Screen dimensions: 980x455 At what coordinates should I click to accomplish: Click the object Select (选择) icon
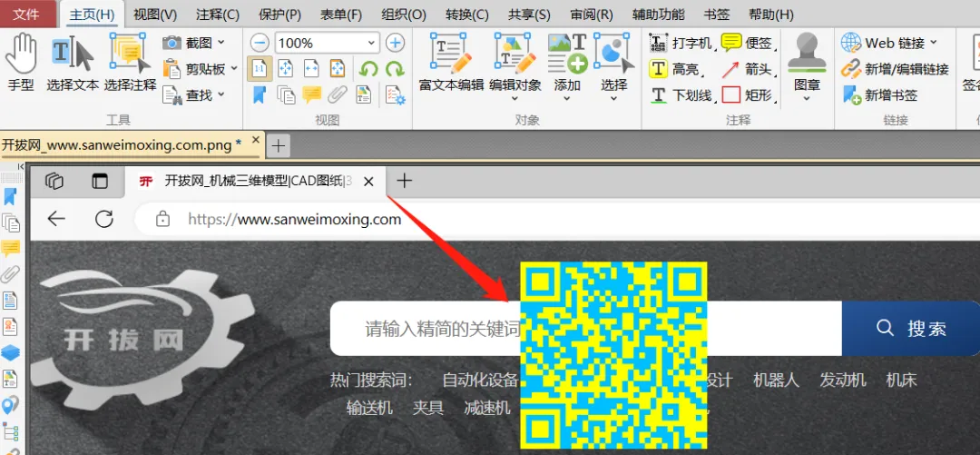613,54
